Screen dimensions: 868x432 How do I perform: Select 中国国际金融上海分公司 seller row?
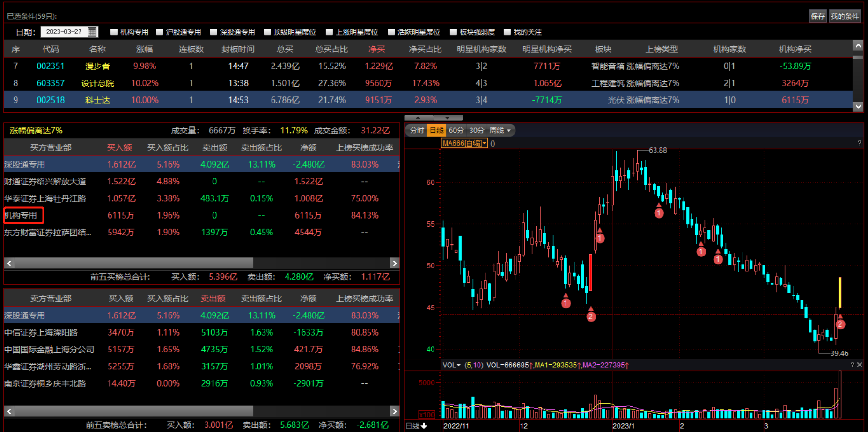[201, 349]
